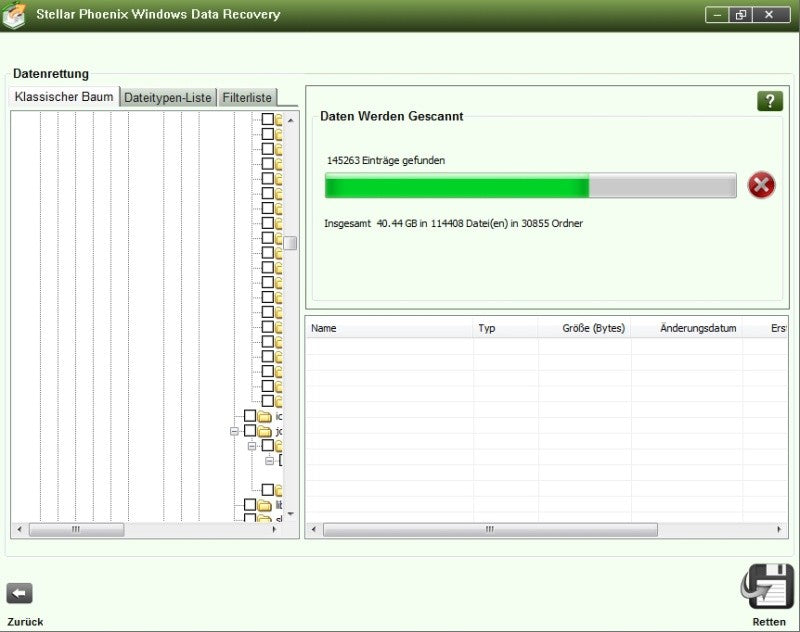Image resolution: width=800 pixels, height=632 pixels.
Task: Click the tree scrollbar down arrow
Action: point(291,514)
